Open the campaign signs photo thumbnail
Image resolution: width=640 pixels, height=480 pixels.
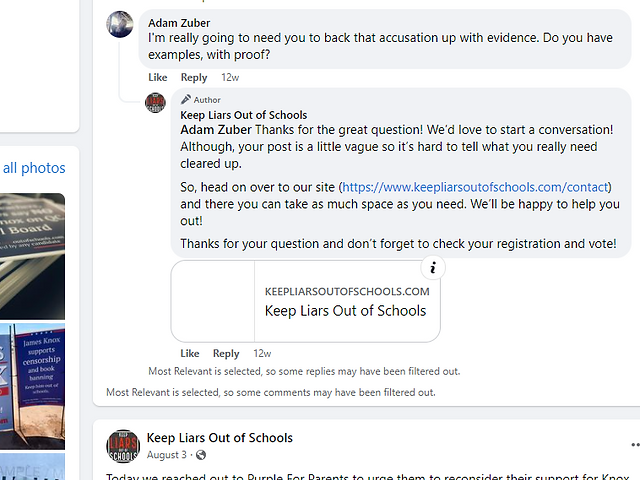[x=32, y=256]
